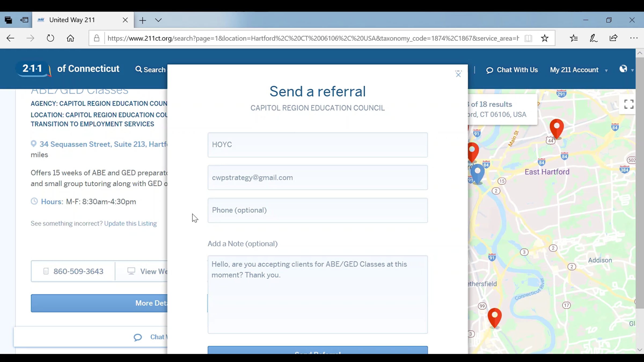Image resolution: width=644 pixels, height=362 pixels.
Task: Click the email field with cwpstrategy@gmail.com
Action: (x=318, y=178)
